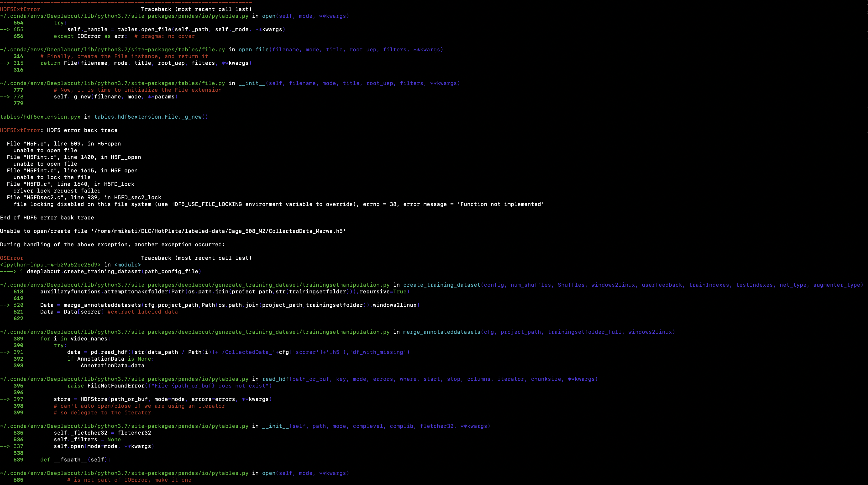Viewport: 868px width, 485px height.
Task: Select the OSError traceback header
Action: point(12,258)
